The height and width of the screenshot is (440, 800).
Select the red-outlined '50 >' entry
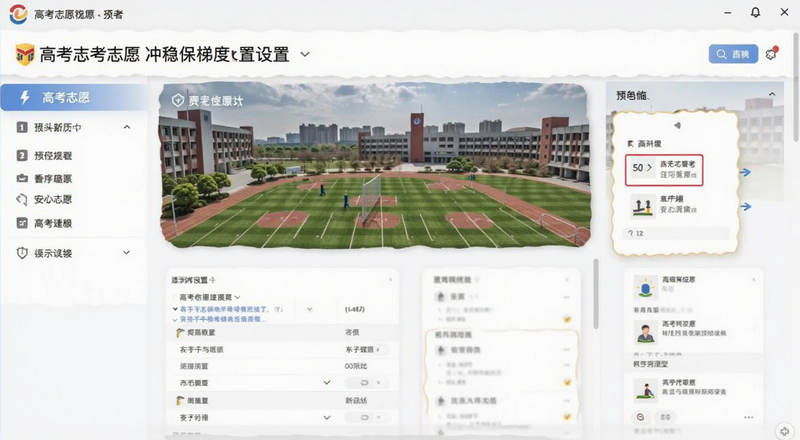664,170
